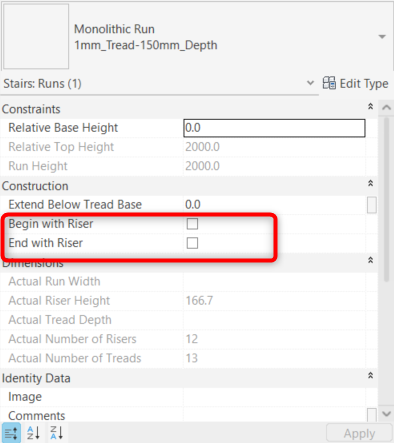Image resolution: width=394 pixels, height=443 pixels.
Task: Enable the Begin with Riser checkbox
Action: point(192,224)
